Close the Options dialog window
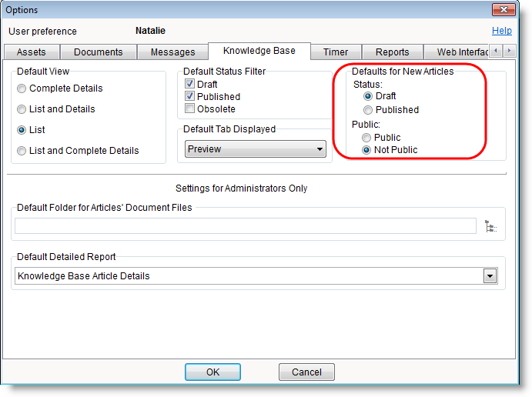This screenshot has width=532, height=397. click(504, 10)
